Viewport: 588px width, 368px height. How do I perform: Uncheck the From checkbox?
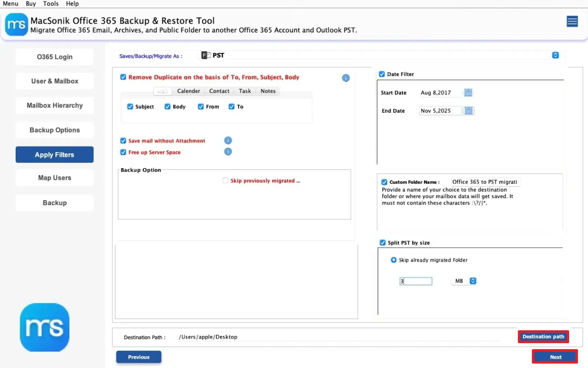(x=201, y=106)
